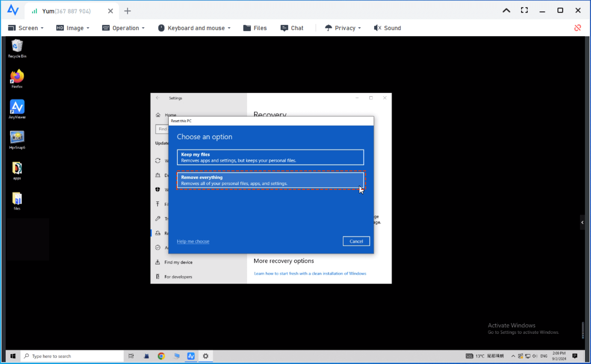Click the red disconnect icon at top right
591x364 pixels.
point(577,28)
